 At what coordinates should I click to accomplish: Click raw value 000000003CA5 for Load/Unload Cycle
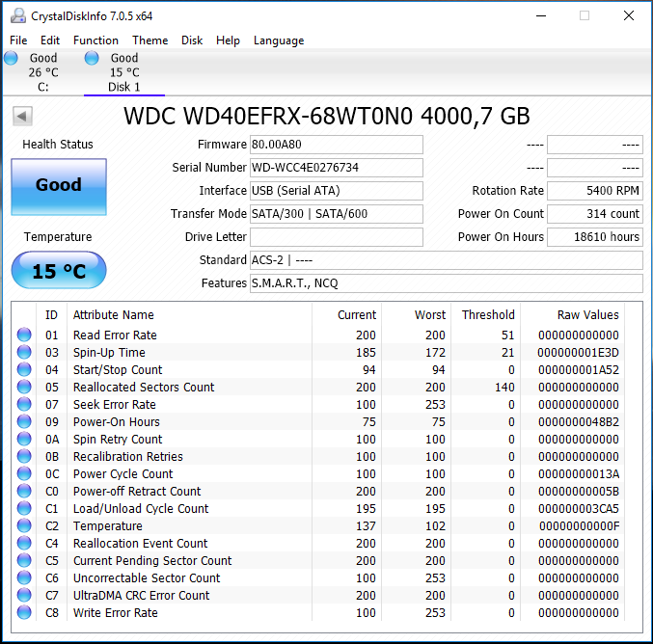point(578,508)
